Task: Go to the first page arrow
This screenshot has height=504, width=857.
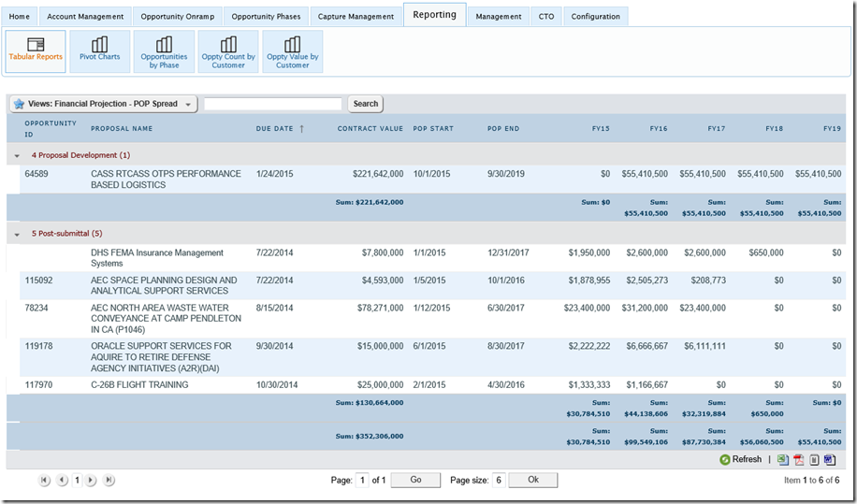Action: pyautogui.click(x=44, y=480)
